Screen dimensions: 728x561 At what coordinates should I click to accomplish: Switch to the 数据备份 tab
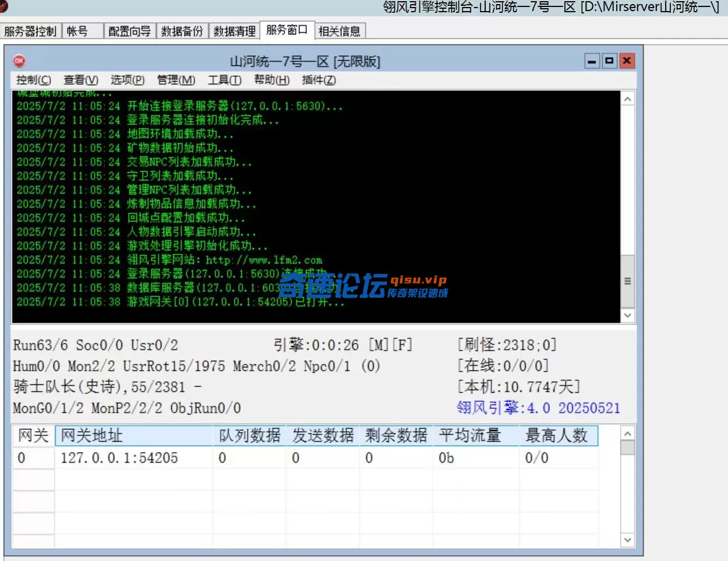point(182,31)
